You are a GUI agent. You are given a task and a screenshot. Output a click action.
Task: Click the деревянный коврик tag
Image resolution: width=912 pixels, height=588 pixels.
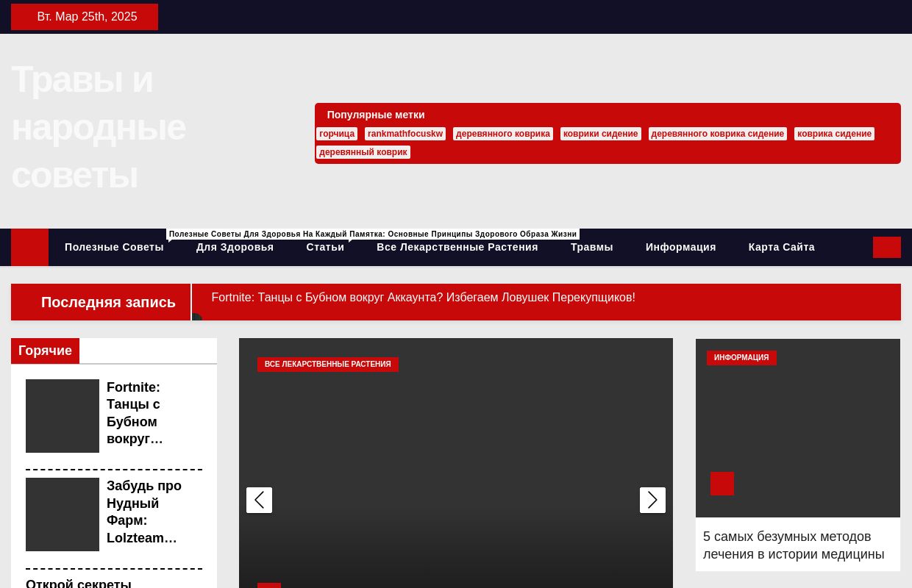(363, 152)
